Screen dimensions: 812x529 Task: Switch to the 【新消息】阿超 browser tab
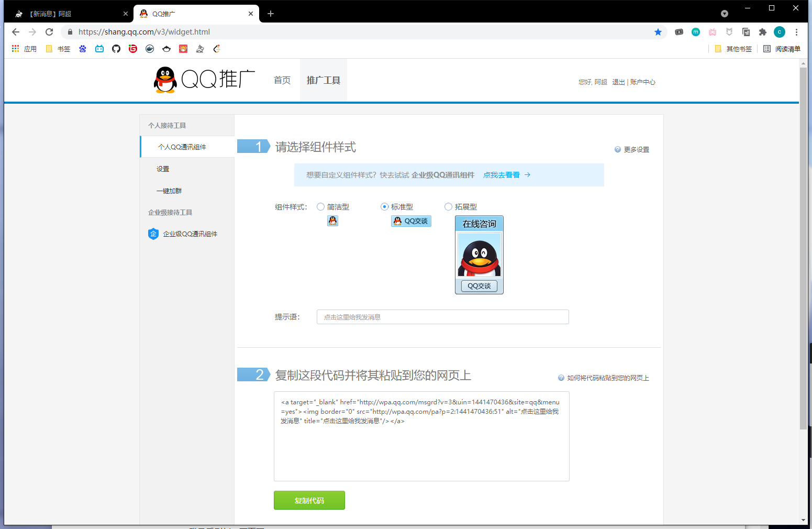(x=68, y=14)
